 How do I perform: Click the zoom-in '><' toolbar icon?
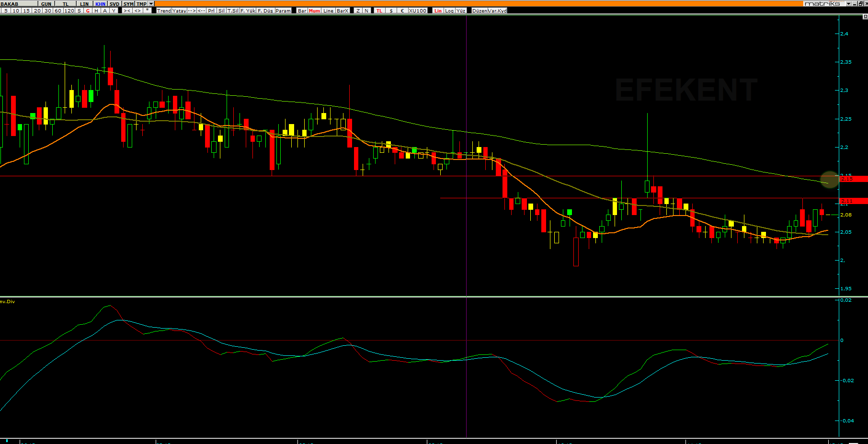point(127,11)
